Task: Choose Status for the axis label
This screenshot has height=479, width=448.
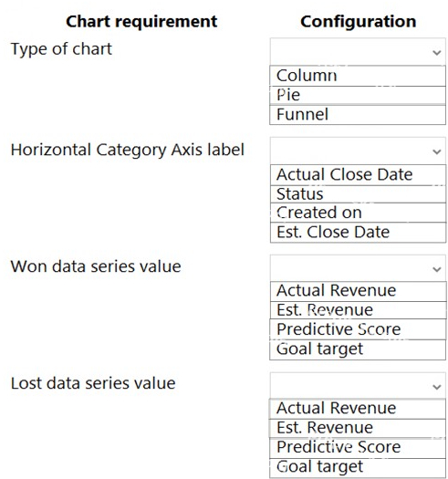Action: [358, 194]
